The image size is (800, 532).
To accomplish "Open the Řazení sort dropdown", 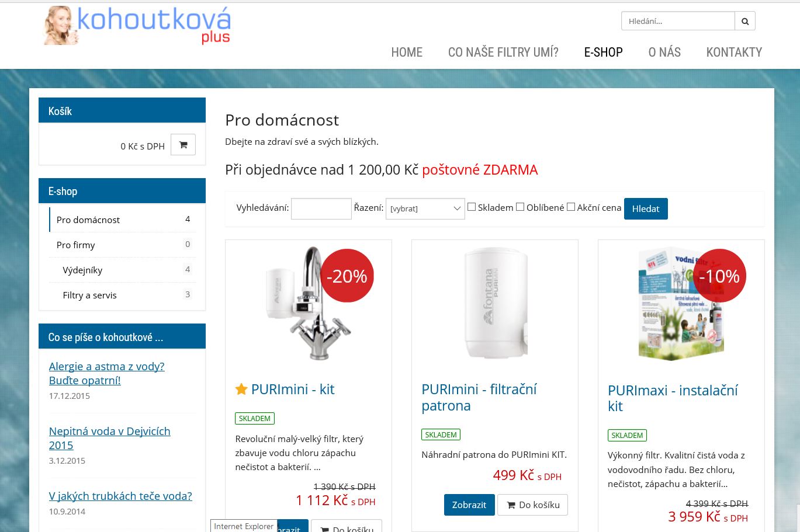I will [x=425, y=208].
